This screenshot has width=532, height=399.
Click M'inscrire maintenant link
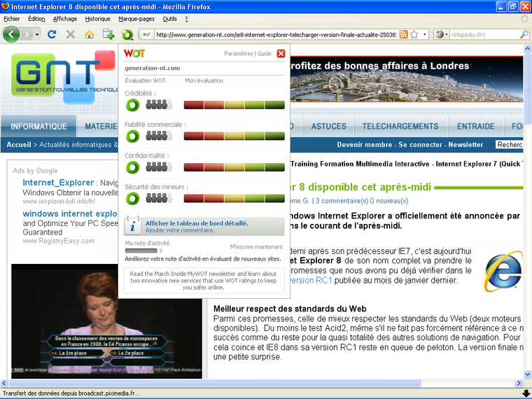256,247
